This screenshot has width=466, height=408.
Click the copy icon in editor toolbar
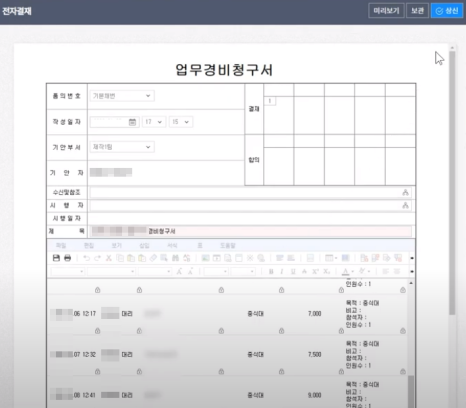[120, 258]
